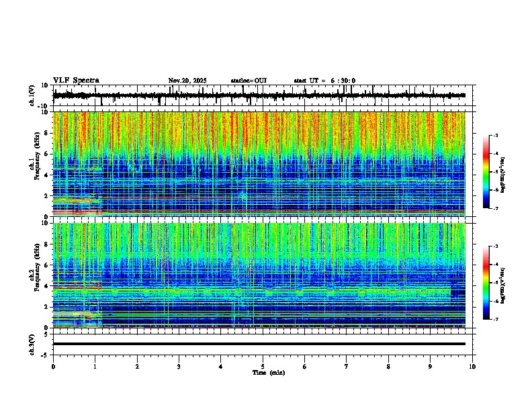The width and height of the screenshot is (532, 411).
Task: Click time axis tick label "7"
Action: (x=347, y=367)
